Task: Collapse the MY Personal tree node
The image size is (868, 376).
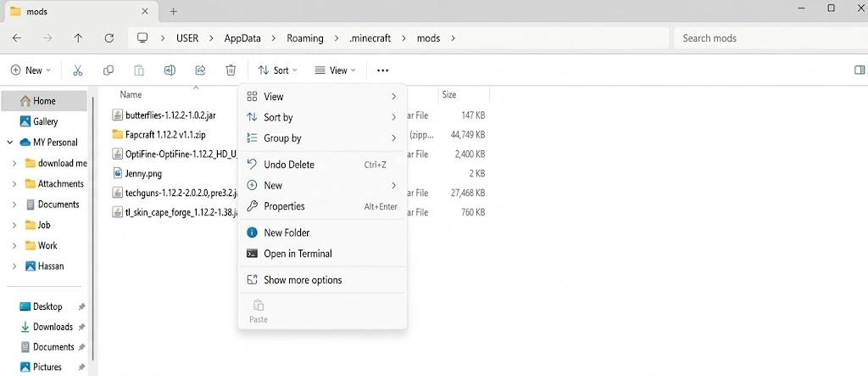Action: (x=10, y=143)
